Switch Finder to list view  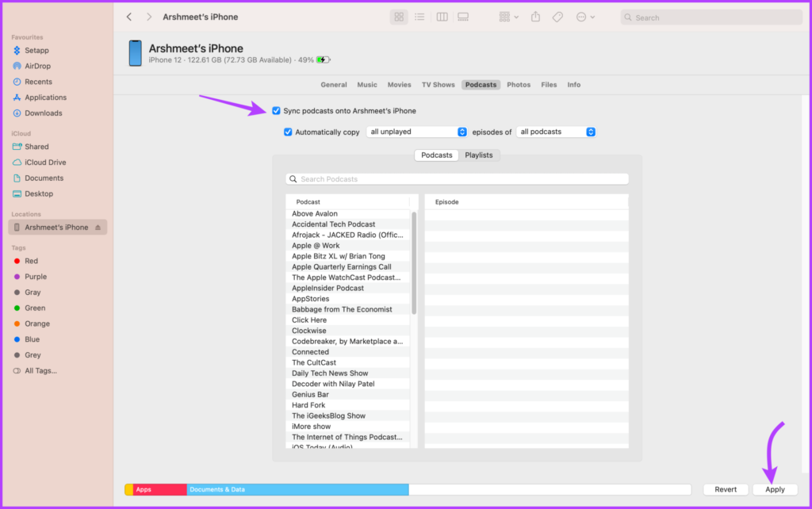tap(419, 17)
